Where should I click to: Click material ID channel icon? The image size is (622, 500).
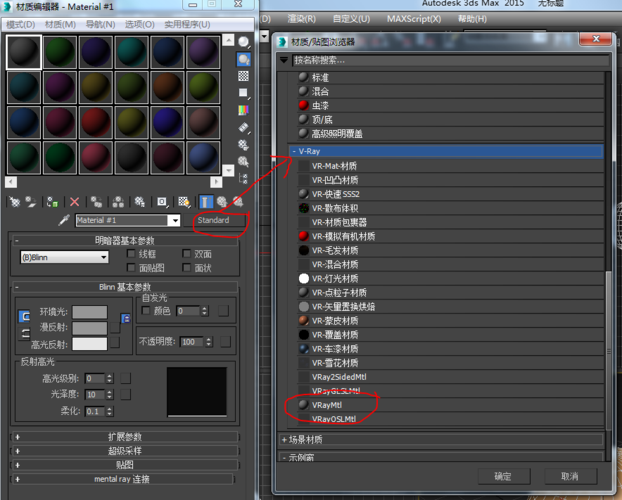pyautogui.click(x=162, y=202)
